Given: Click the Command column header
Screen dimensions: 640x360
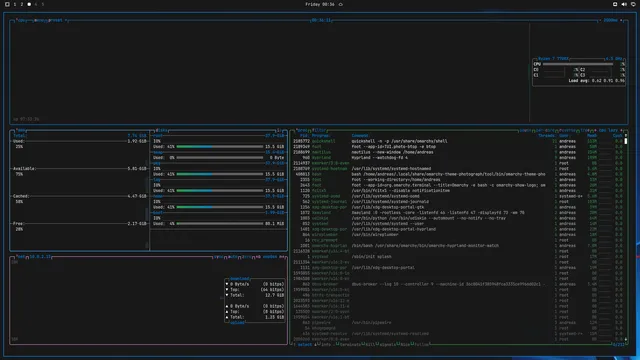Looking at the screenshot, I should tap(360, 136).
